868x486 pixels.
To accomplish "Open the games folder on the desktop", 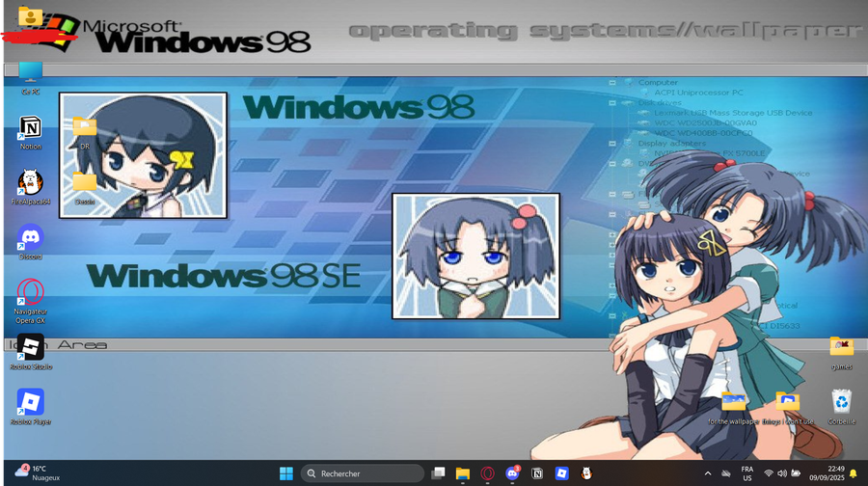I will (x=841, y=353).
